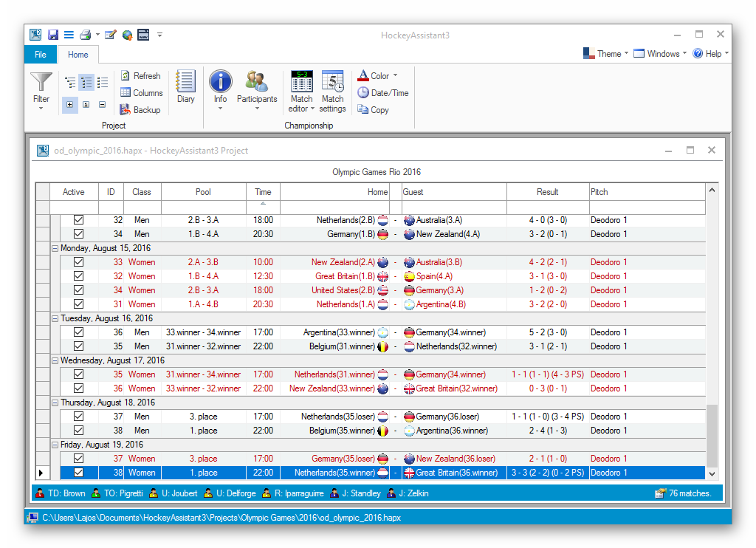Select the Germany(35.loser) vs New Zealand(36.loser) row
This screenshot has height=548, width=756.
pos(383,459)
